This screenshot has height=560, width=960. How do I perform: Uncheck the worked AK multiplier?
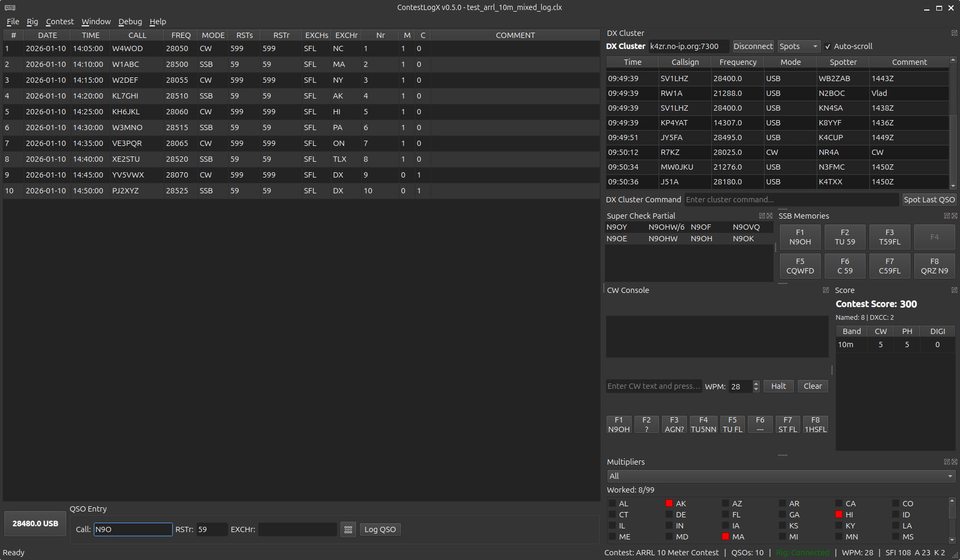click(x=669, y=504)
